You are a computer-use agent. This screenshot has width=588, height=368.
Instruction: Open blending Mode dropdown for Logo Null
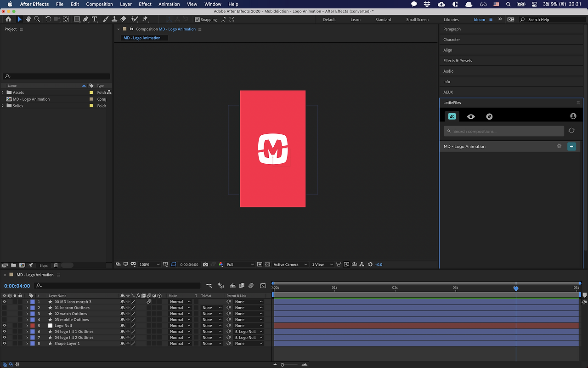coord(180,326)
